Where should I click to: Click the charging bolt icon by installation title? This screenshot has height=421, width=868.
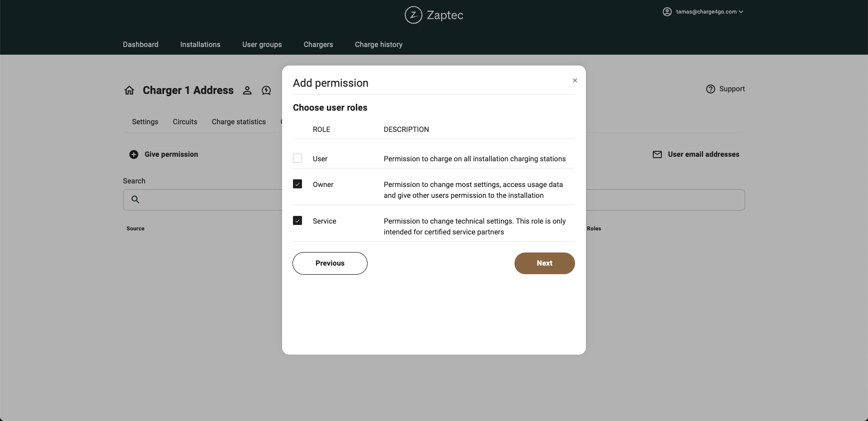coord(266,90)
